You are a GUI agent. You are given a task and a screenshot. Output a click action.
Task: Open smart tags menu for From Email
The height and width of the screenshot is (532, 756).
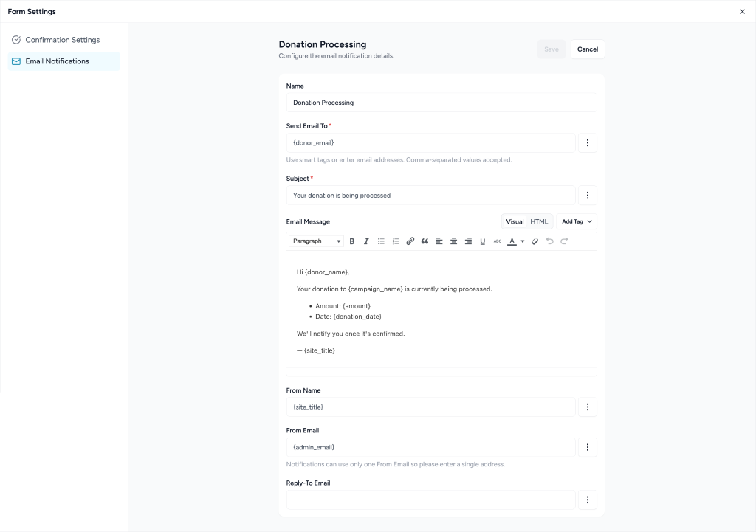pos(587,447)
